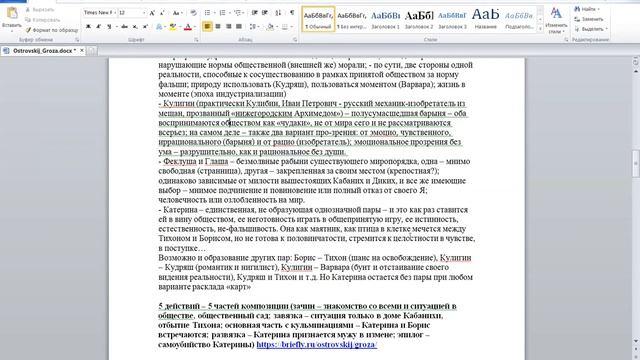Toggle italic formatting

(x=98, y=27)
